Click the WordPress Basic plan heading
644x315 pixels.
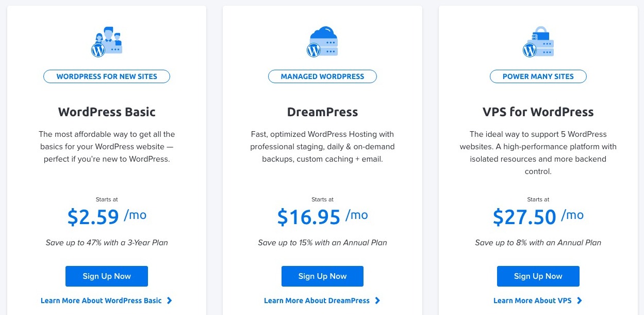click(107, 112)
